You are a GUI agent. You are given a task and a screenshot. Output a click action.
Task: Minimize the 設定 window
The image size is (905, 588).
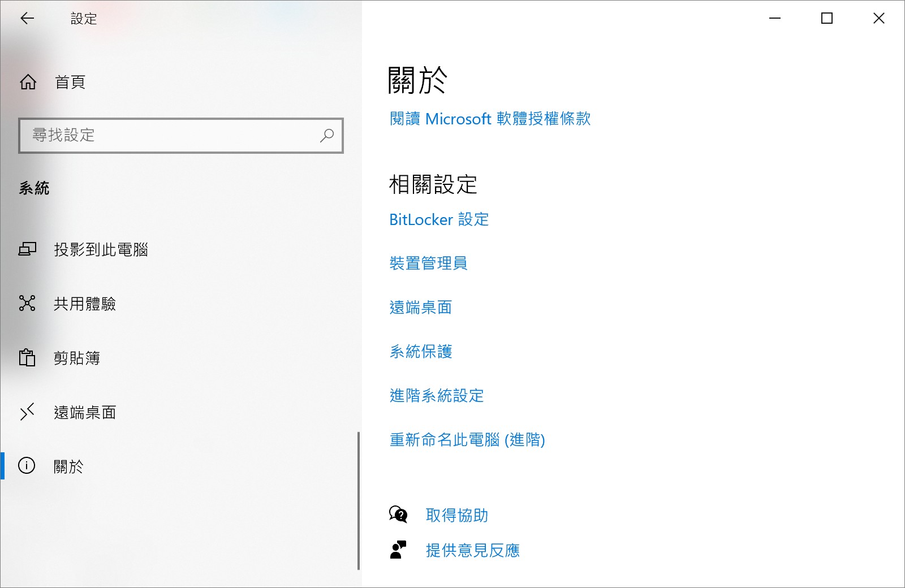[775, 19]
